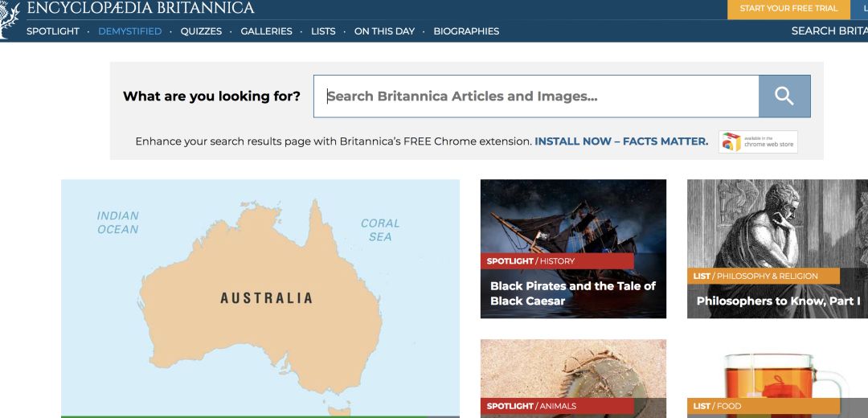868x418 pixels.
Task: Go to Quizzes in navigation bar
Action: pyautogui.click(x=201, y=31)
